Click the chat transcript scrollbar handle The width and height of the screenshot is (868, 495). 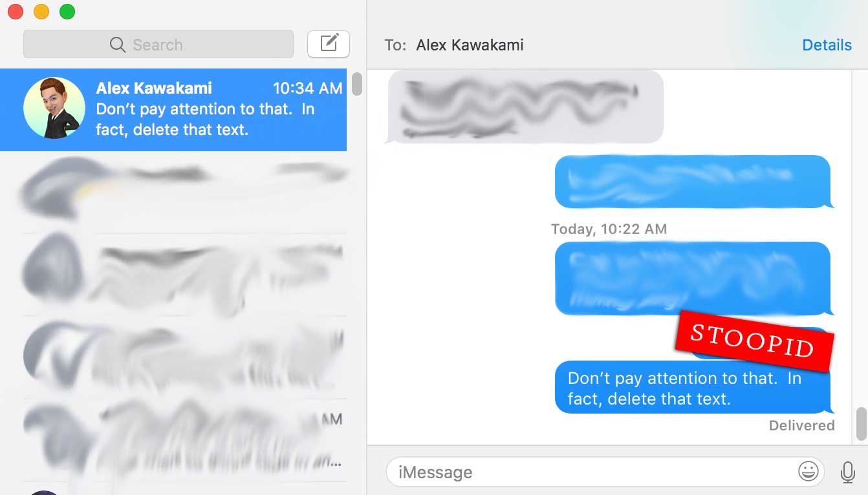861,423
